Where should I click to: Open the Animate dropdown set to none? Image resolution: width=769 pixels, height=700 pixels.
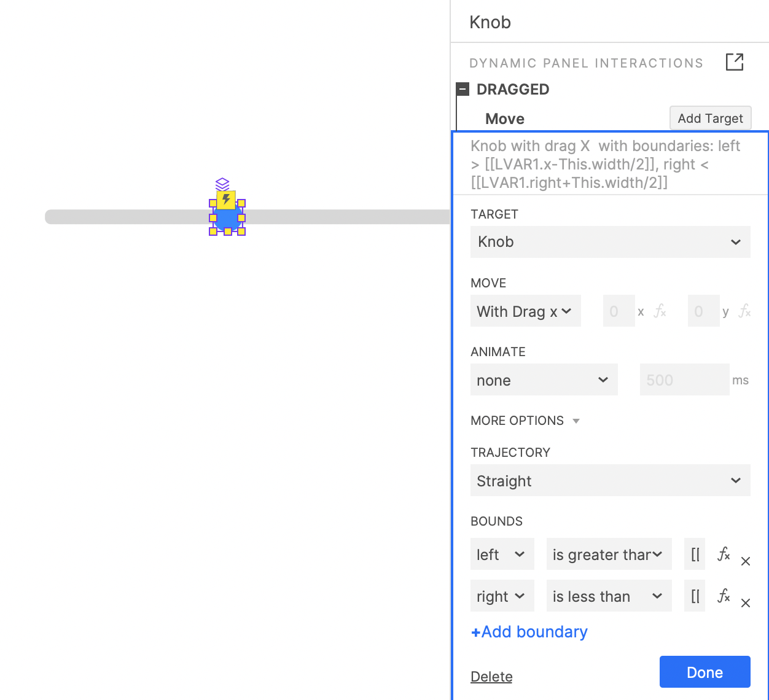click(x=544, y=380)
